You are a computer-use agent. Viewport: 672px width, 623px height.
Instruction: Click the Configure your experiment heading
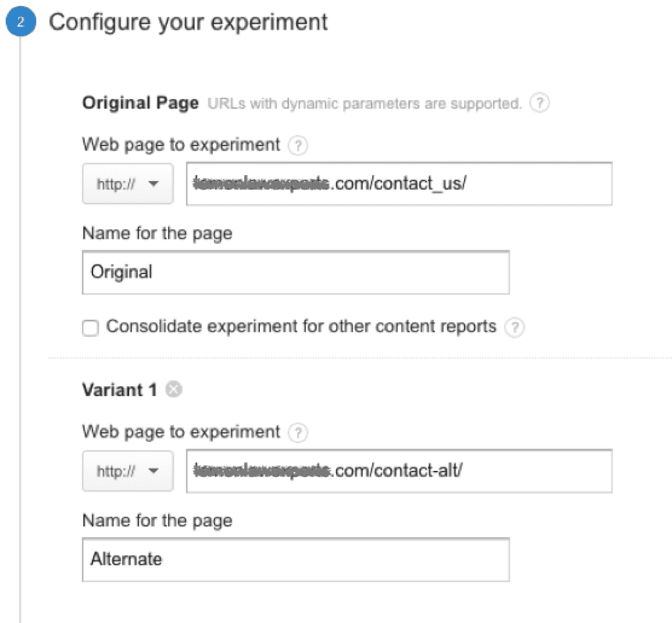tap(188, 22)
